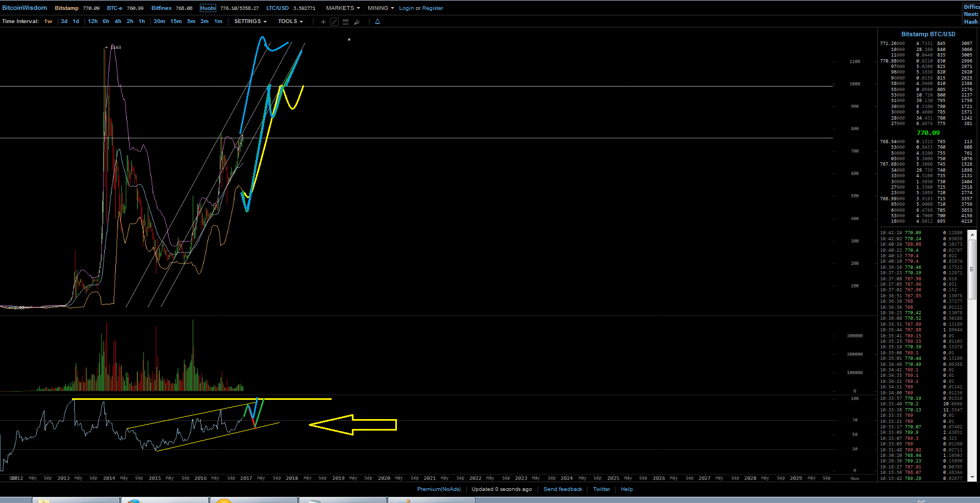Screen dimensions: 980x503
Task: Switch to the 5m interval
Action: [x=191, y=21]
